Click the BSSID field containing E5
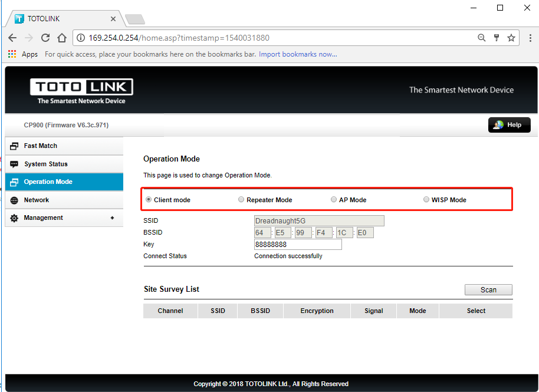539x392 pixels. pos(283,233)
